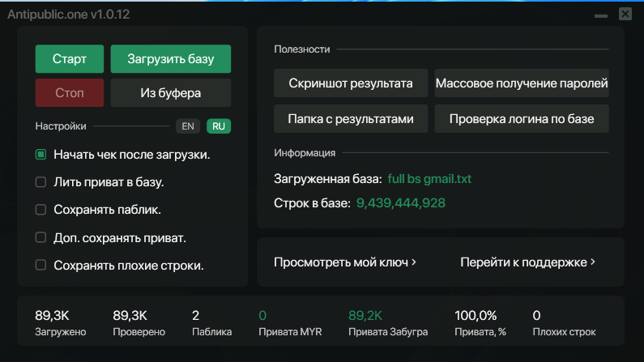Switch interface language to EN
This screenshot has width=644, height=362.
click(x=187, y=126)
